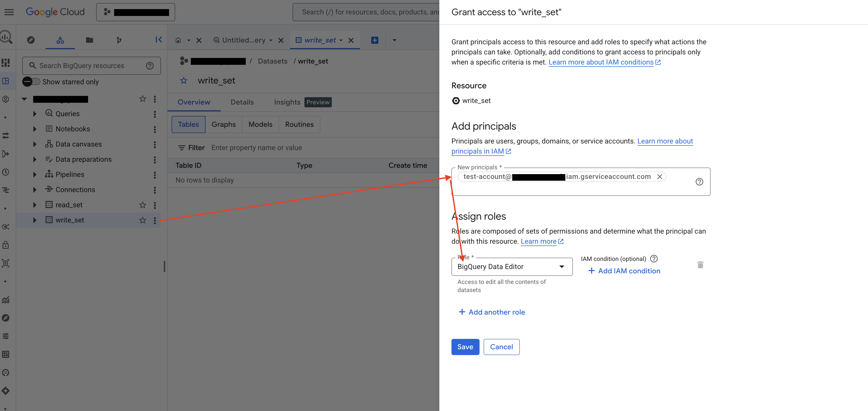Viewport: 868px width, 411px height.
Task: Open Learn more about IAM conditions link
Action: coord(605,62)
